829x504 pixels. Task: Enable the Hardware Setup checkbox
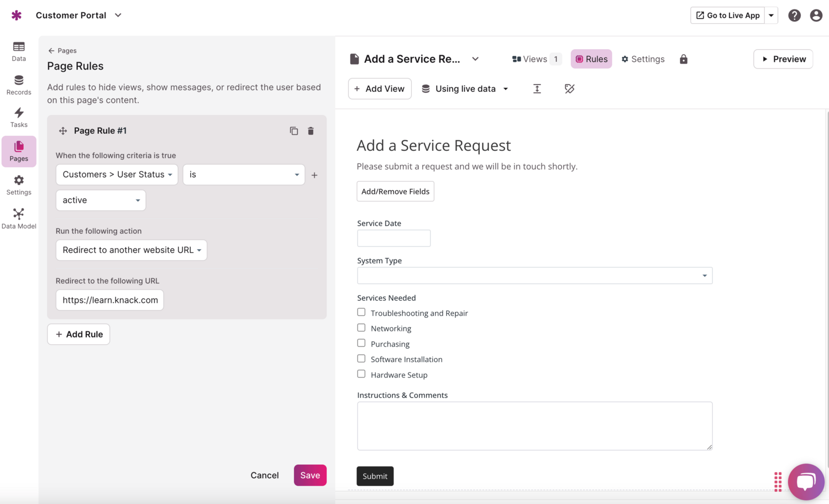(x=361, y=374)
